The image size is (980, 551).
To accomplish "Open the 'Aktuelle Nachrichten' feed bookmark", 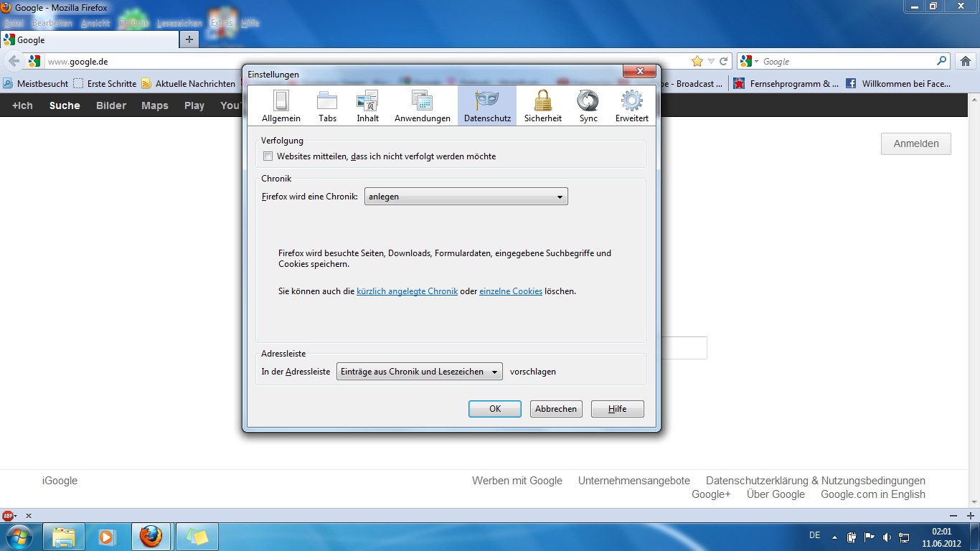I will coord(189,83).
